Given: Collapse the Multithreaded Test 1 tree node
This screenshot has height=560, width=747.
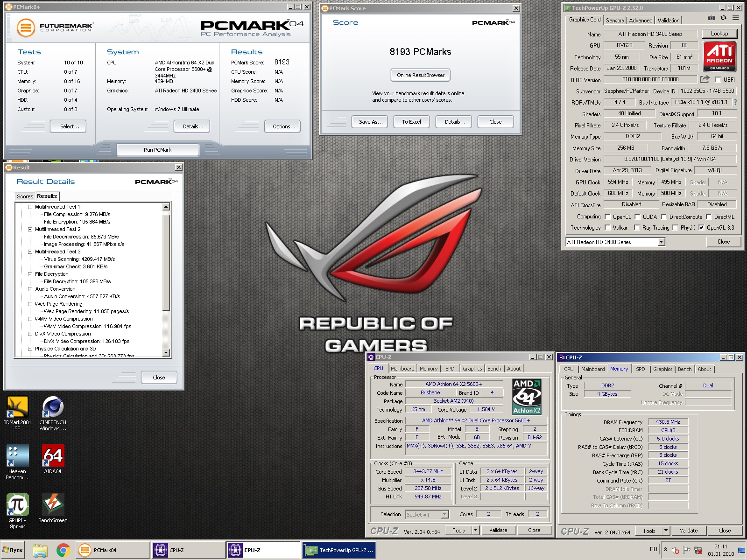Looking at the screenshot, I should (x=30, y=207).
